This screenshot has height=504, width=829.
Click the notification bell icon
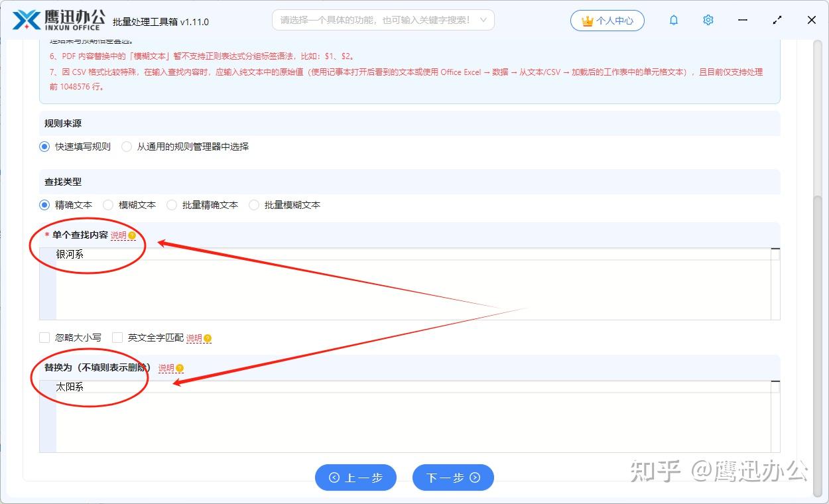pos(674,21)
